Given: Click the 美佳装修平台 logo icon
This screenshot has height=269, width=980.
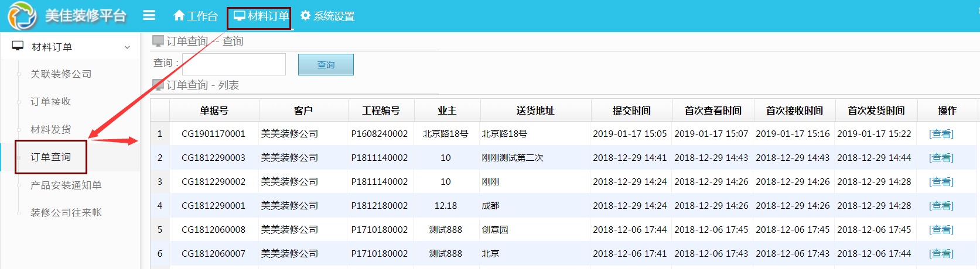Looking at the screenshot, I should (x=22, y=16).
